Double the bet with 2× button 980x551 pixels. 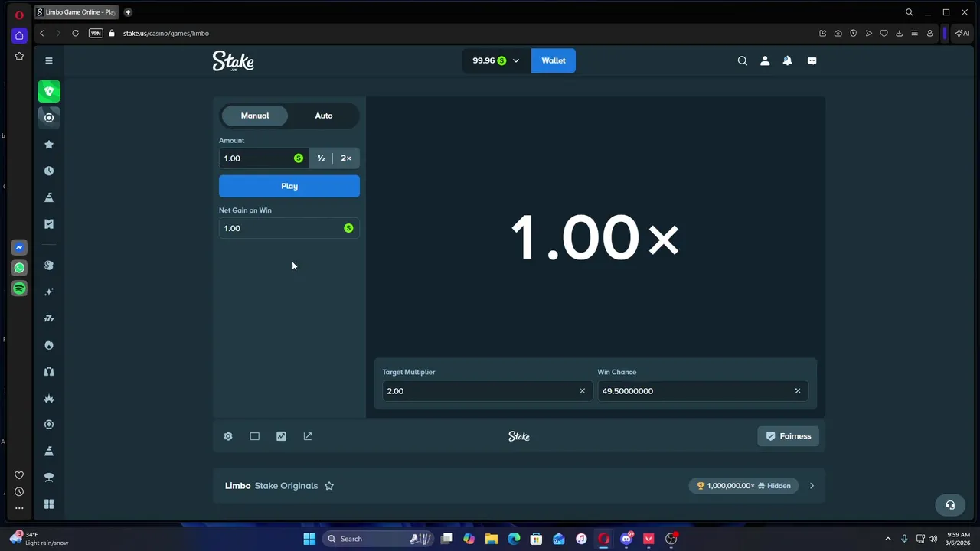click(x=346, y=158)
